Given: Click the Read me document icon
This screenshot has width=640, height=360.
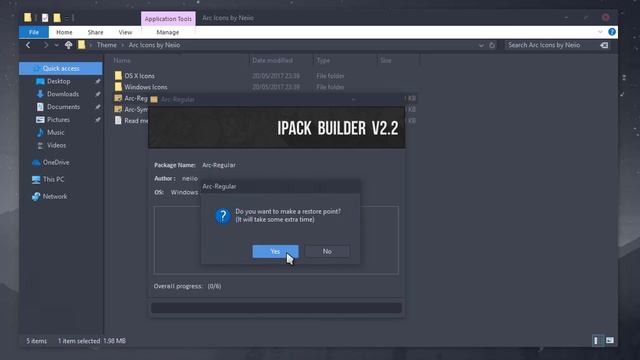Looking at the screenshot, I should point(118,120).
